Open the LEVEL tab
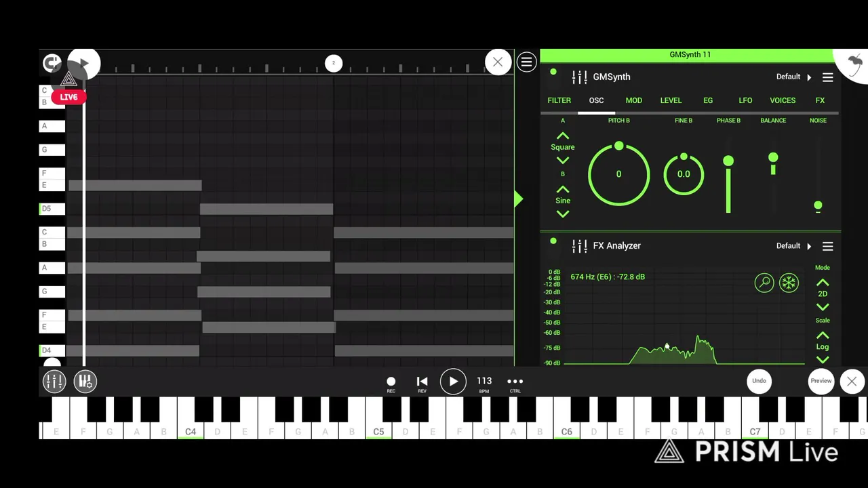This screenshot has height=488, width=868. pyautogui.click(x=671, y=100)
